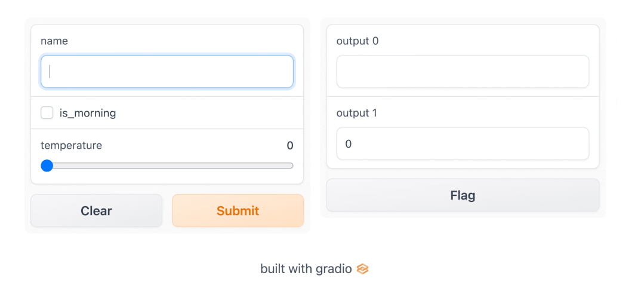Open the built with gradio link
644x291 pixels.
click(314, 269)
